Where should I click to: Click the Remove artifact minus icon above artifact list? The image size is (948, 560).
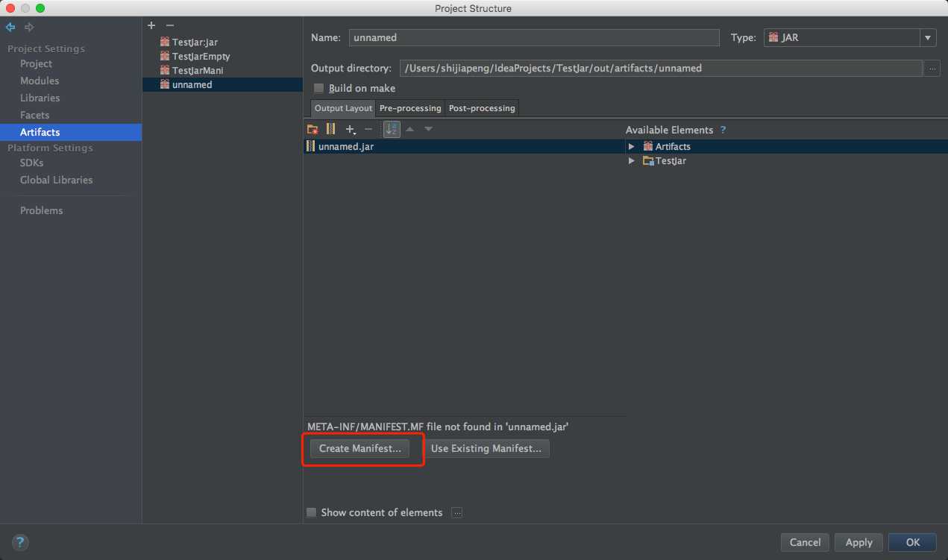click(x=170, y=25)
